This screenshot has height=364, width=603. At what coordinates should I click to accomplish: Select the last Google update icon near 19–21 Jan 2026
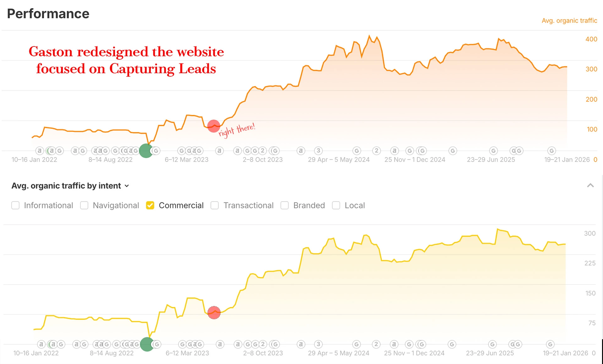point(552,151)
